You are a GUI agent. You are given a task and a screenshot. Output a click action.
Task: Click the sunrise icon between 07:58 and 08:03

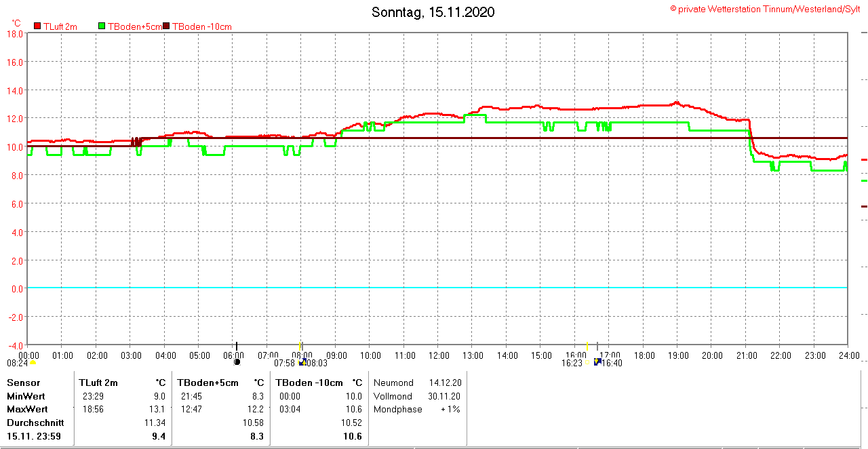pos(302,363)
